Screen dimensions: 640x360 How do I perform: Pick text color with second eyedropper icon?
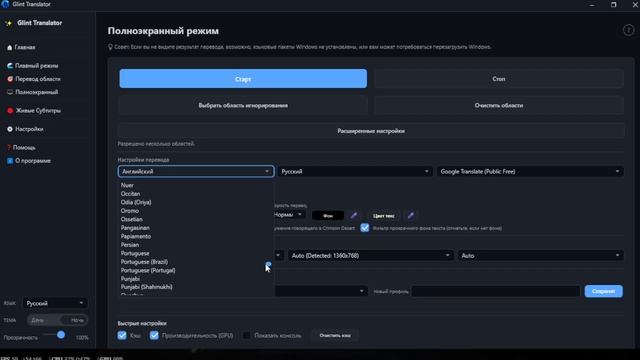(x=411, y=215)
